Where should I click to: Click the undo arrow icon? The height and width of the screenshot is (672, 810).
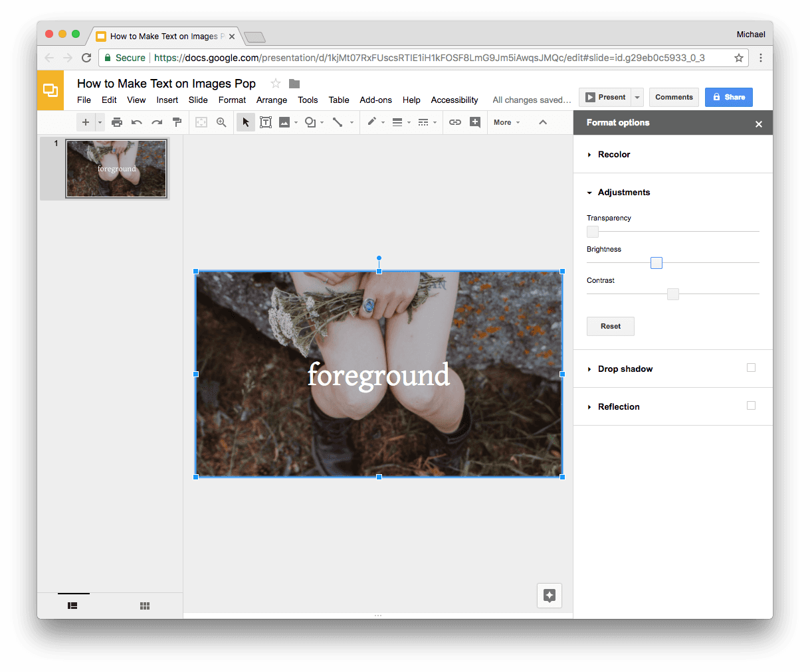coord(137,122)
